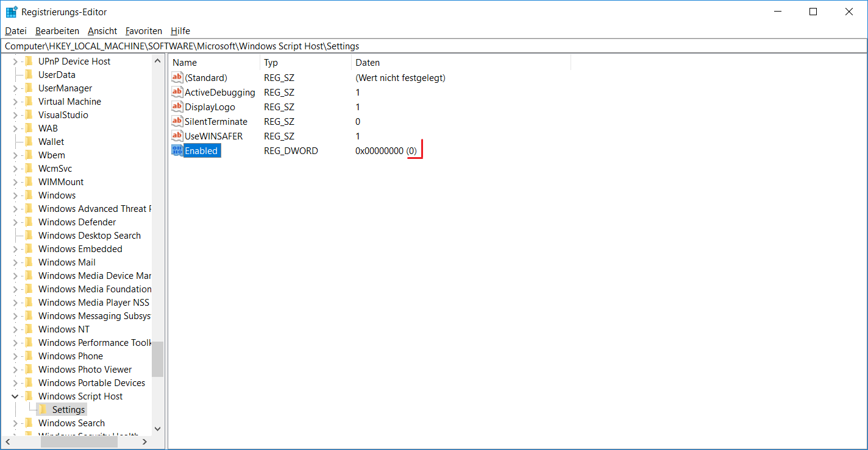
Task: Click the folder icon of Virtual Machine
Action: (29, 101)
